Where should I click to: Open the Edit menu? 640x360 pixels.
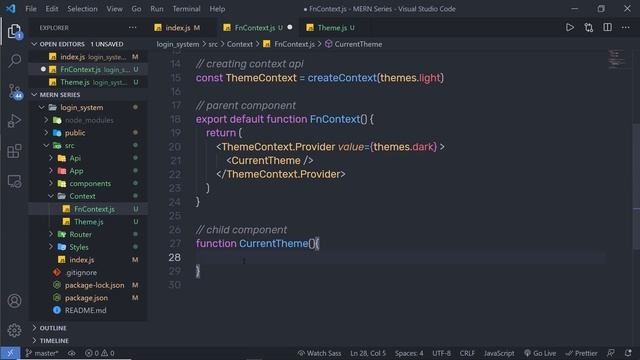tap(52, 9)
